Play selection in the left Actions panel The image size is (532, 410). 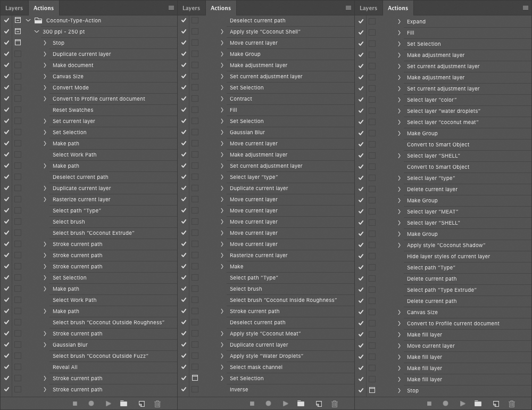click(x=108, y=404)
